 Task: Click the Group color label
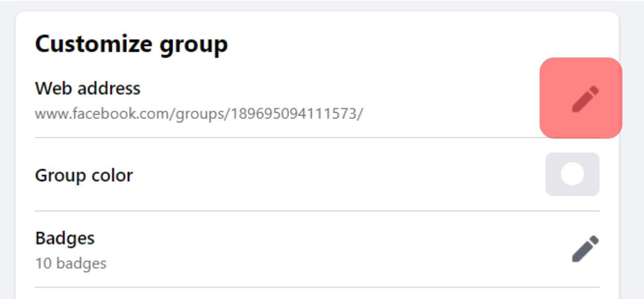click(84, 175)
